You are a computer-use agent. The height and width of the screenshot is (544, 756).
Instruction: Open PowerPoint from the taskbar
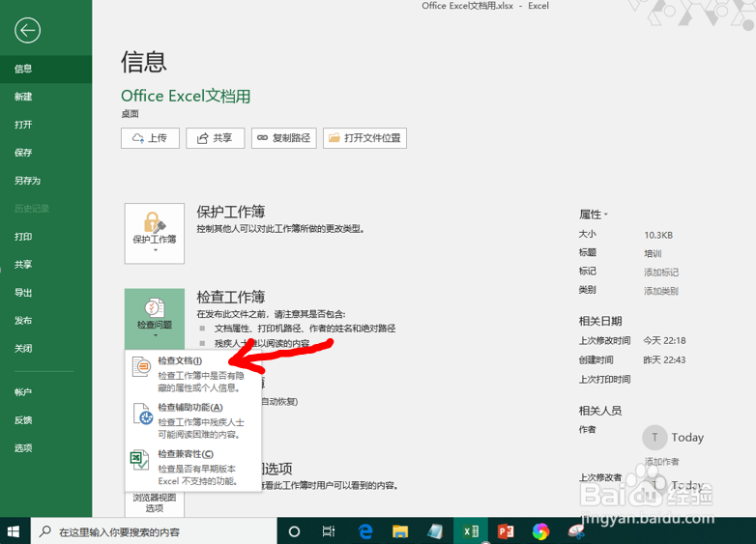(x=506, y=531)
